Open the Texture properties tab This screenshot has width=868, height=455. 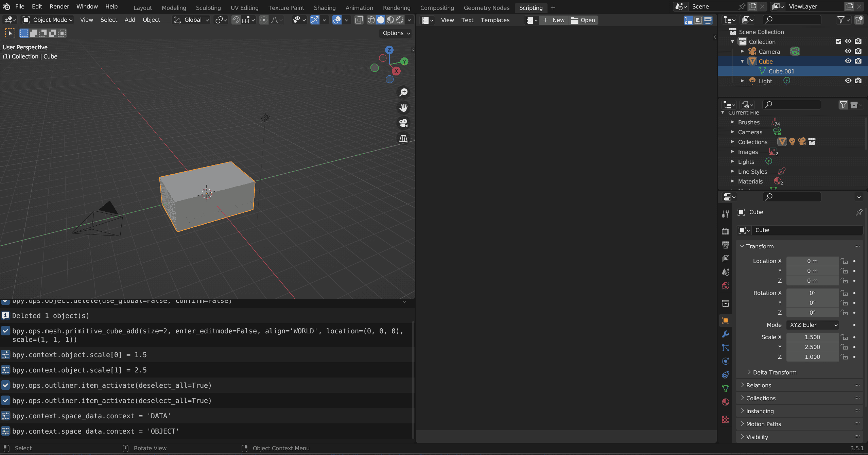[726, 419]
